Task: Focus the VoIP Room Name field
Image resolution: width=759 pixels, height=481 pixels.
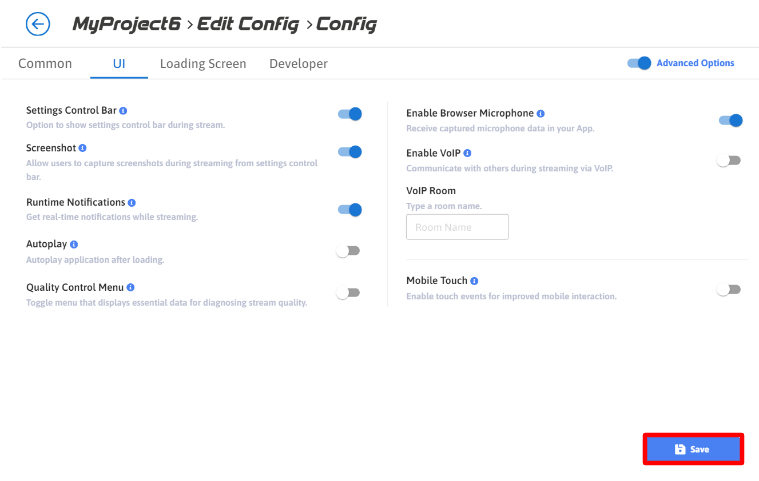Action: [x=457, y=227]
